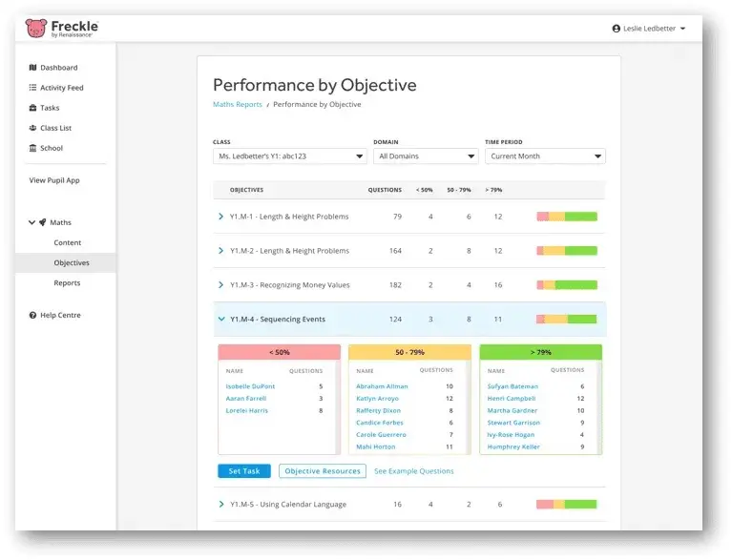This screenshot has height=560, width=732.
Task: Expand Y1.M-5 Using Calendar Language row
Action: click(x=221, y=504)
